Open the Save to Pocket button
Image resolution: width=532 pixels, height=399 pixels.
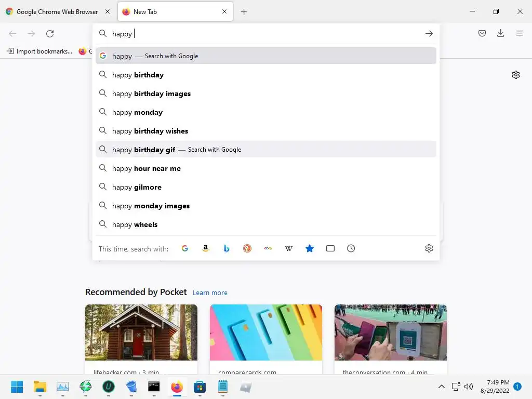click(482, 33)
